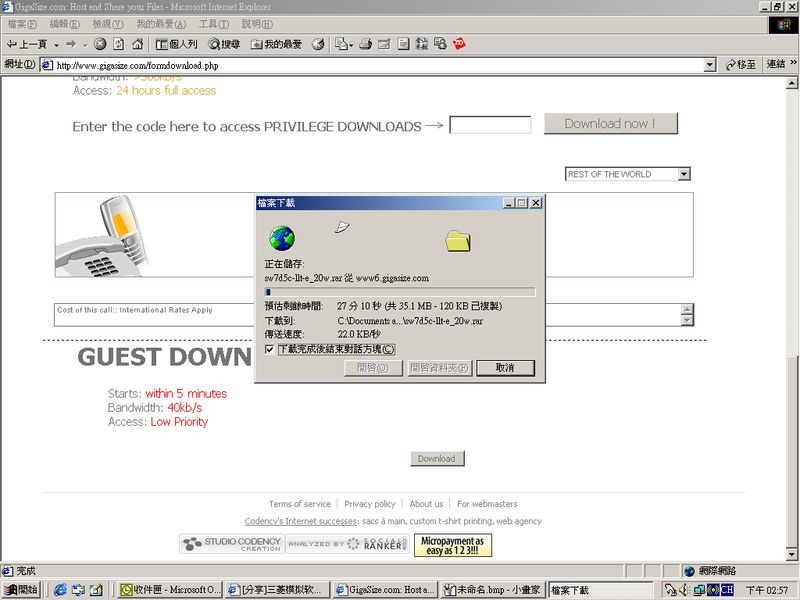Open the Search (搜尋) toolbar button

click(x=222, y=44)
